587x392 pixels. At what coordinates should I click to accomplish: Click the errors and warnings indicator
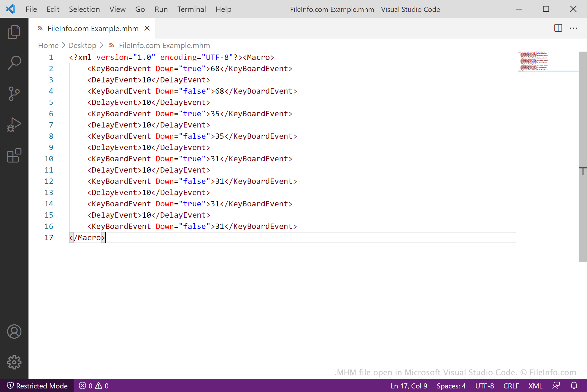point(93,386)
